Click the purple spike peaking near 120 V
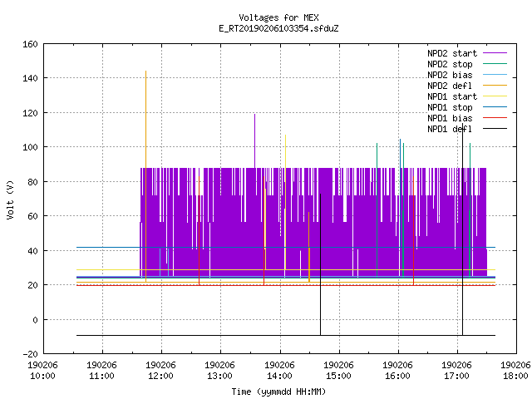This screenshot has width=532, height=399. click(255, 140)
